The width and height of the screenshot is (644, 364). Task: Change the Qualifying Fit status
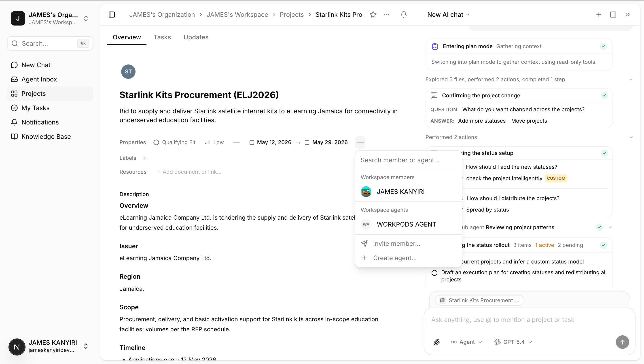click(174, 142)
